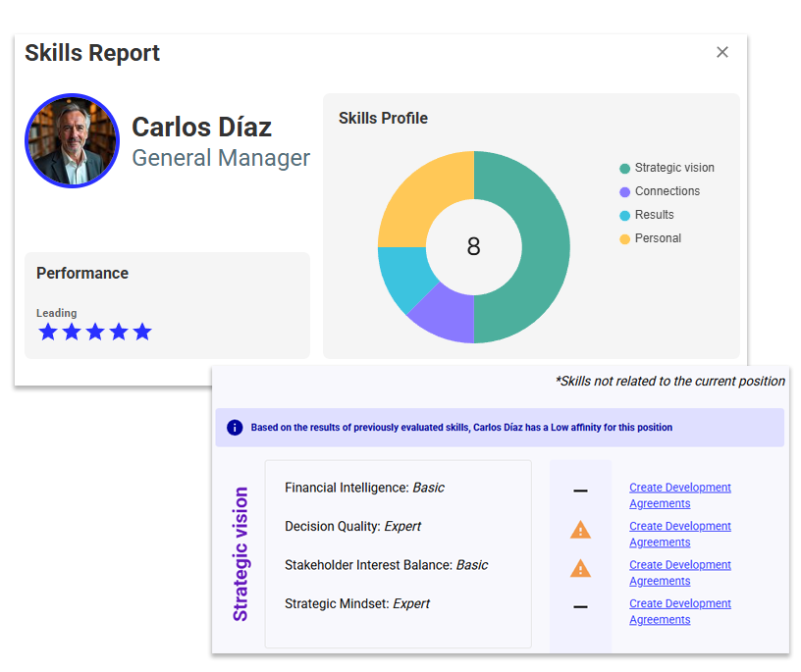Screen dimensions: 801x672
Task: Open Create Development Agreements for Stakeholder Interest Balance
Action: click(x=679, y=572)
